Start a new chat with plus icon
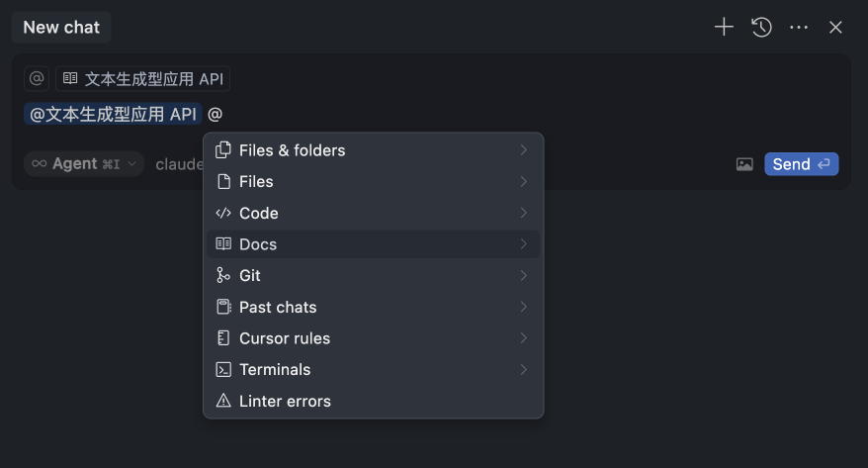This screenshot has width=868, height=468. coord(724,28)
